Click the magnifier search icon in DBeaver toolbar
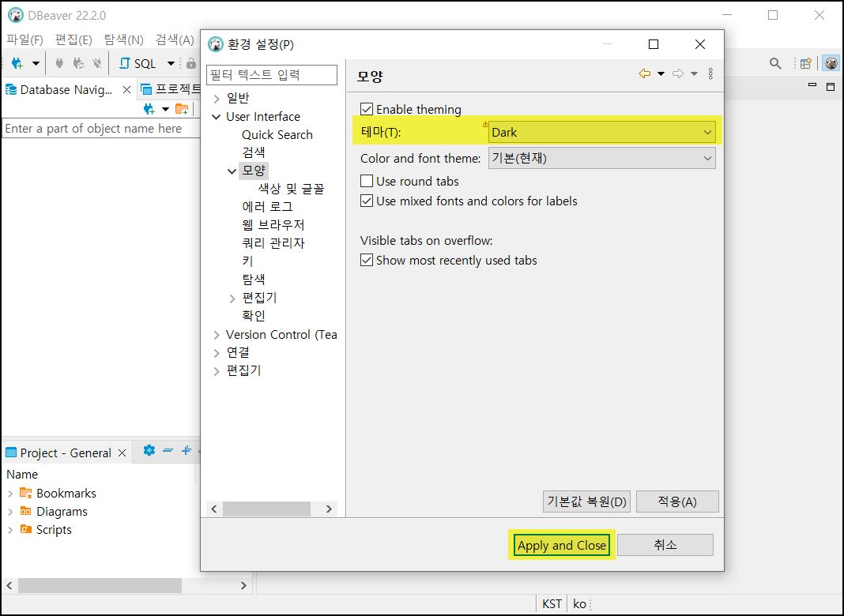This screenshot has height=616, width=844. point(775,63)
